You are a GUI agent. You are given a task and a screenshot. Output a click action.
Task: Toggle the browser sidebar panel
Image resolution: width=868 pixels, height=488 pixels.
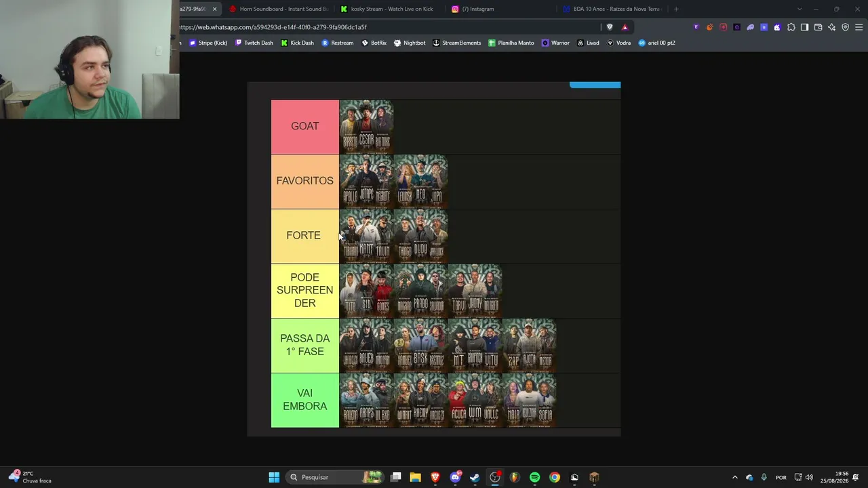pos(804,27)
